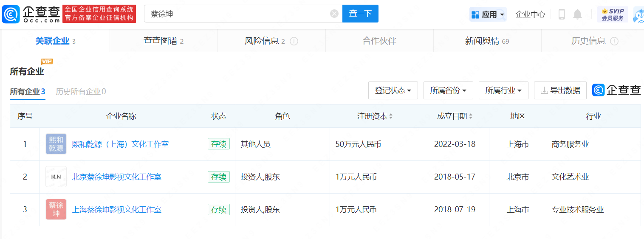The width and height of the screenshot is (644, 239).
Task: Open the Qcc.com logo home link
Action: tap(31, 14)
